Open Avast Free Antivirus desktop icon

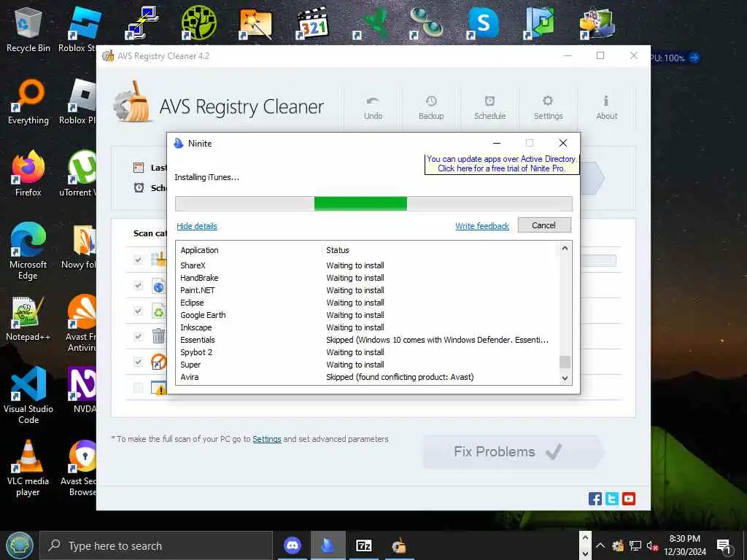coord(81,324)
